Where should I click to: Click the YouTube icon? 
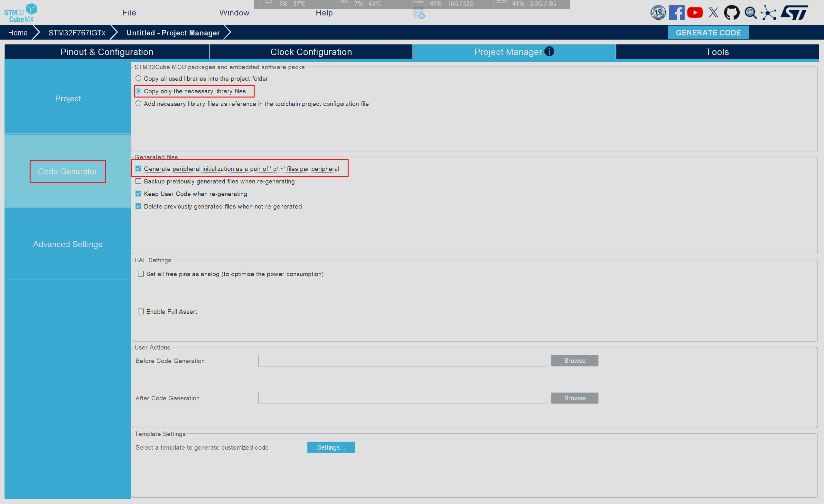click(x=695, y=13)
